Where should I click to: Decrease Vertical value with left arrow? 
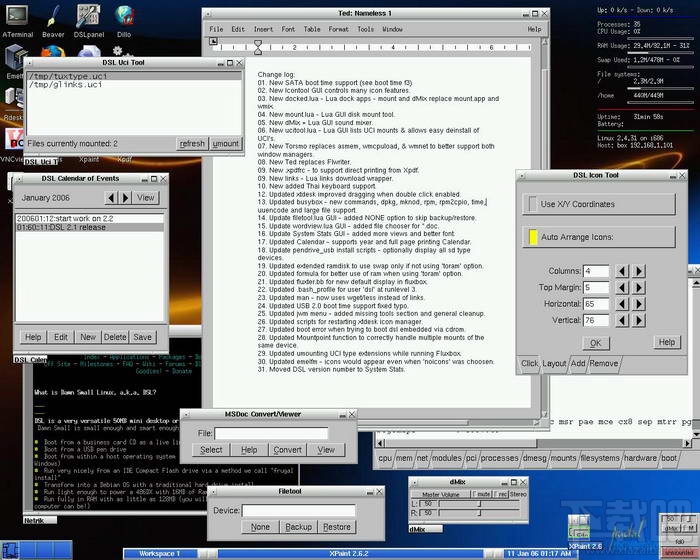622,320
